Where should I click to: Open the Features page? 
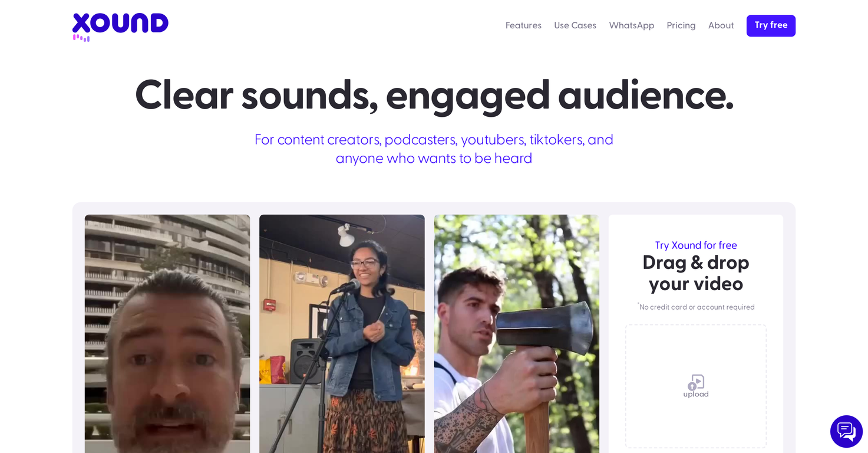click(x=523, y=25)
